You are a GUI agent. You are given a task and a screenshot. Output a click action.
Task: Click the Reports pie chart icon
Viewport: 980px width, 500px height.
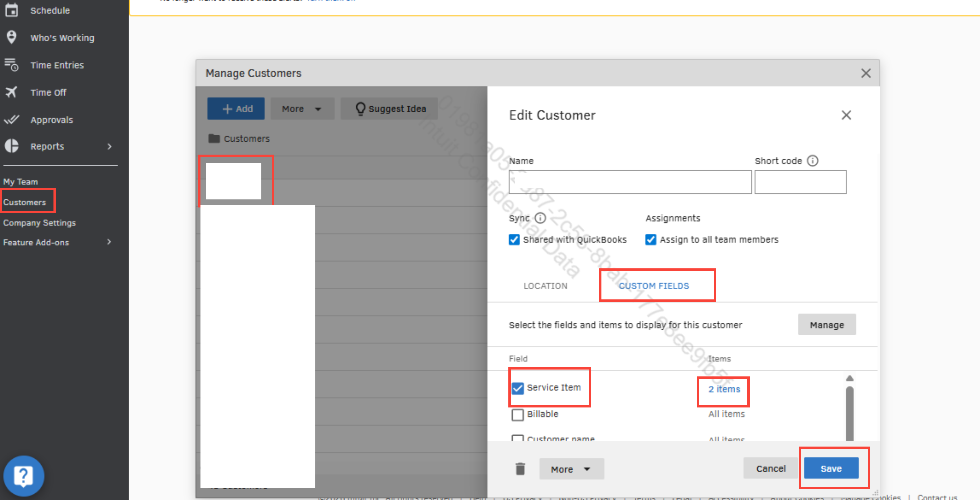point(11,146)
